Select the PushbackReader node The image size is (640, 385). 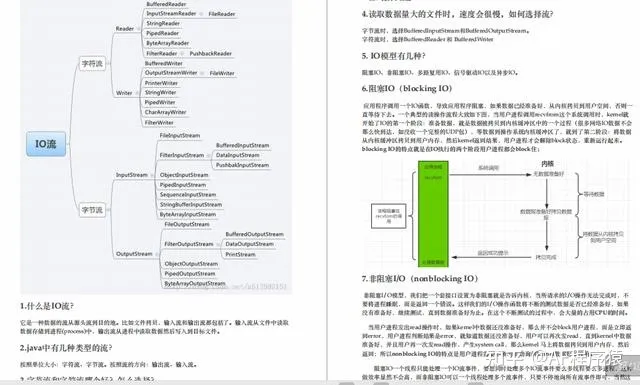point(211,53)
